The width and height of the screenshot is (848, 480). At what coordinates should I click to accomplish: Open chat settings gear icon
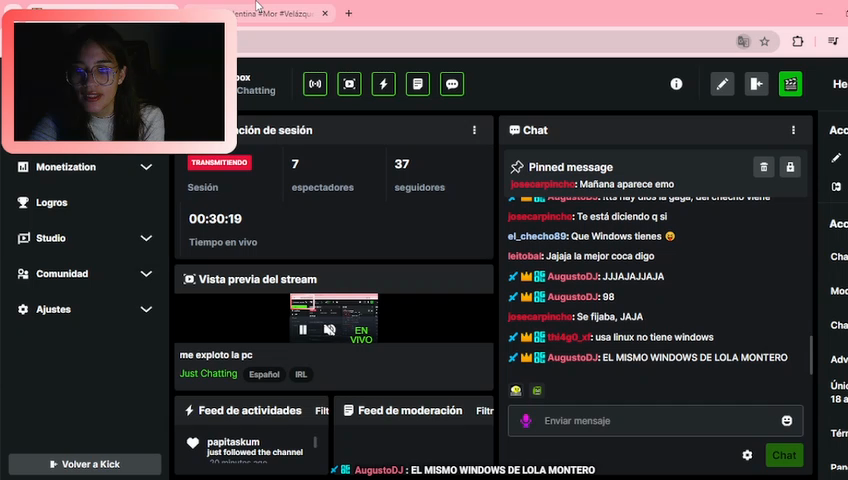747,455
